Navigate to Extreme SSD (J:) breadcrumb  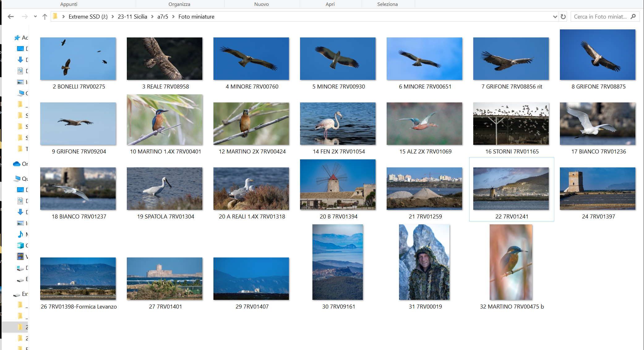pyautogui.click(x=88, y=17)
